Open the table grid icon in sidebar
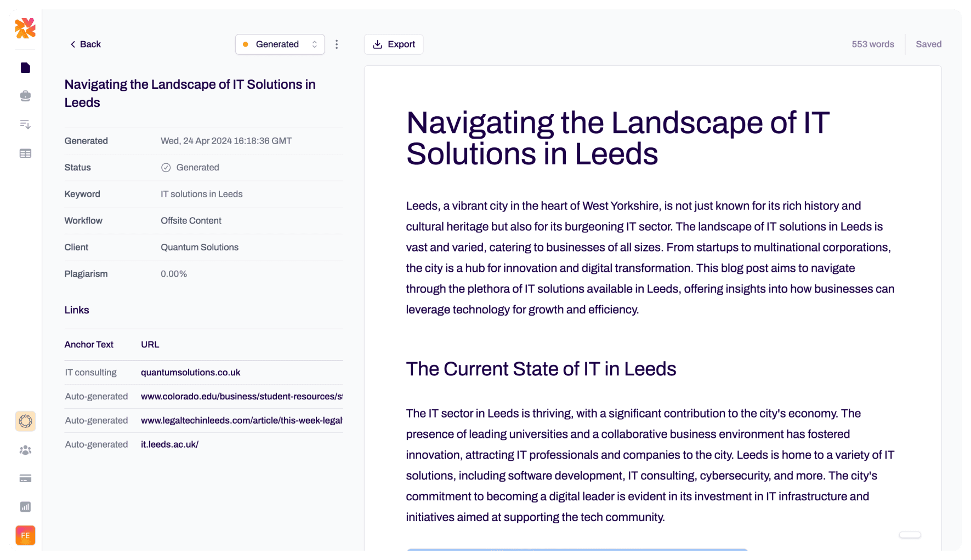Image resolution: width=971 pixels, height=560 pixels. [25, 153]
